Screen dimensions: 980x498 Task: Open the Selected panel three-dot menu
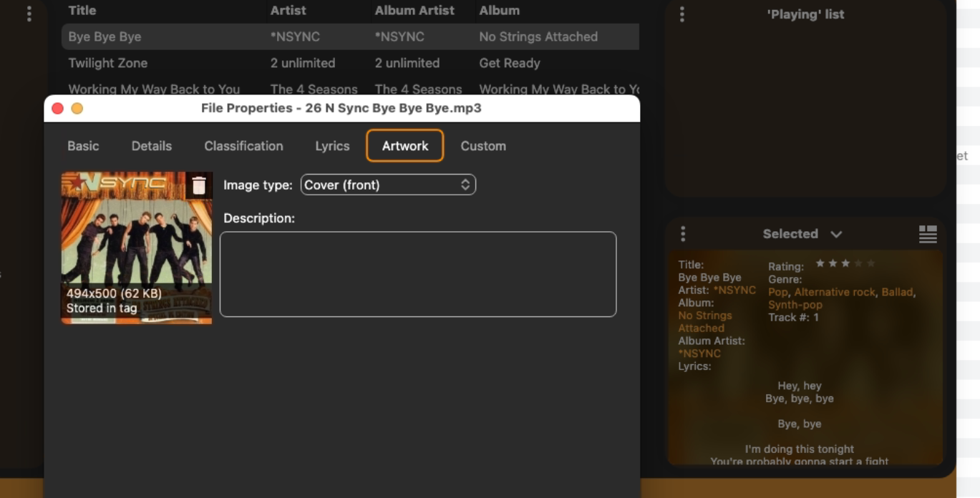683,234
